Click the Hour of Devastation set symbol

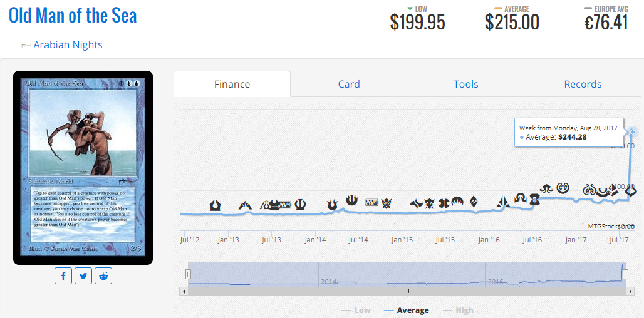pos(630,191)
